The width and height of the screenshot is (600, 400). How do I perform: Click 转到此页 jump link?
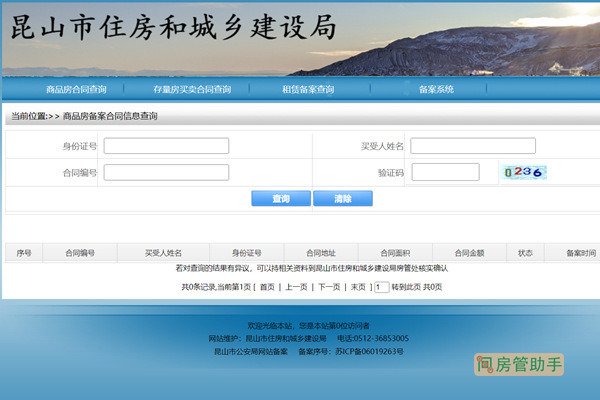406,287
